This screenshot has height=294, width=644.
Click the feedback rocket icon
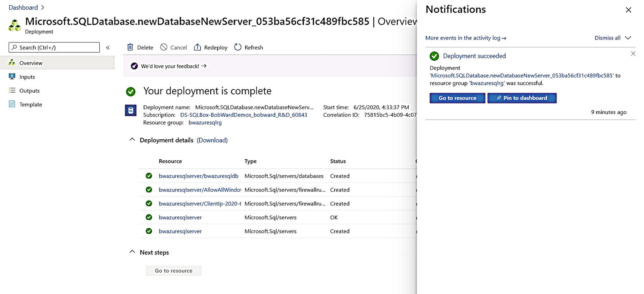[x=134, y=66]
